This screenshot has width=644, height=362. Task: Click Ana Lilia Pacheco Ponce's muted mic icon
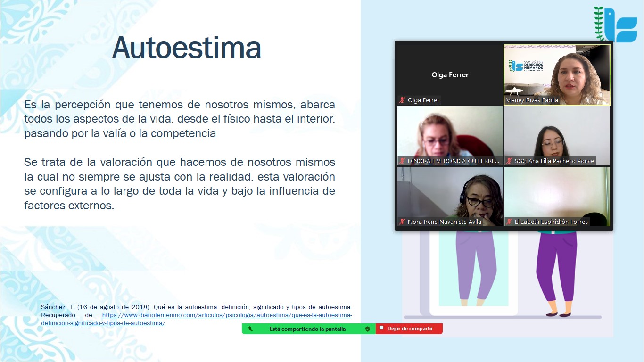pos(509,161)
